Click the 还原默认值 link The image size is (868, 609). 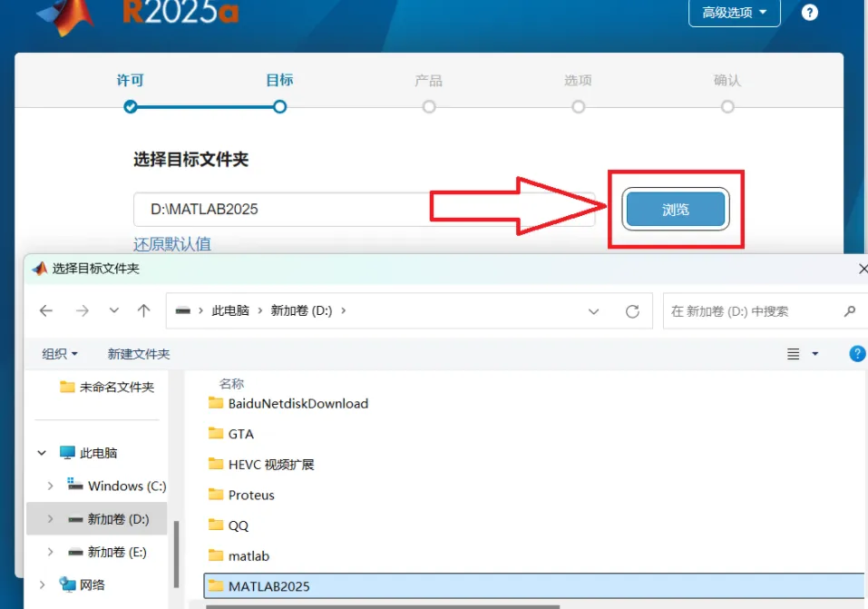172,244
